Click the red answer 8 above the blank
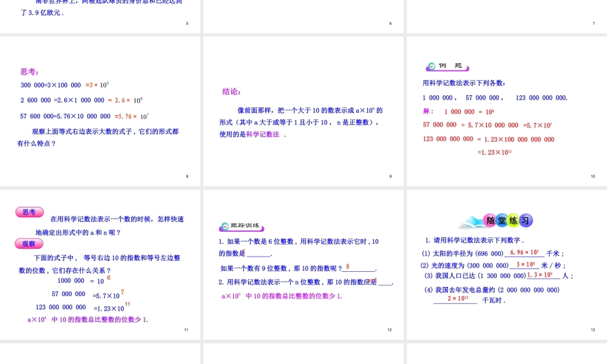 [347, 266]
